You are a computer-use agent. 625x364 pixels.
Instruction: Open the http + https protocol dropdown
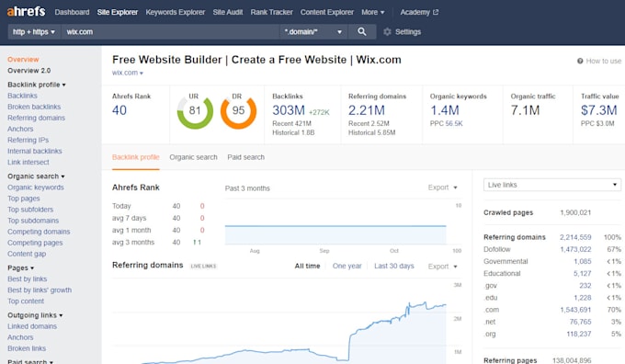tap(34, 31)
